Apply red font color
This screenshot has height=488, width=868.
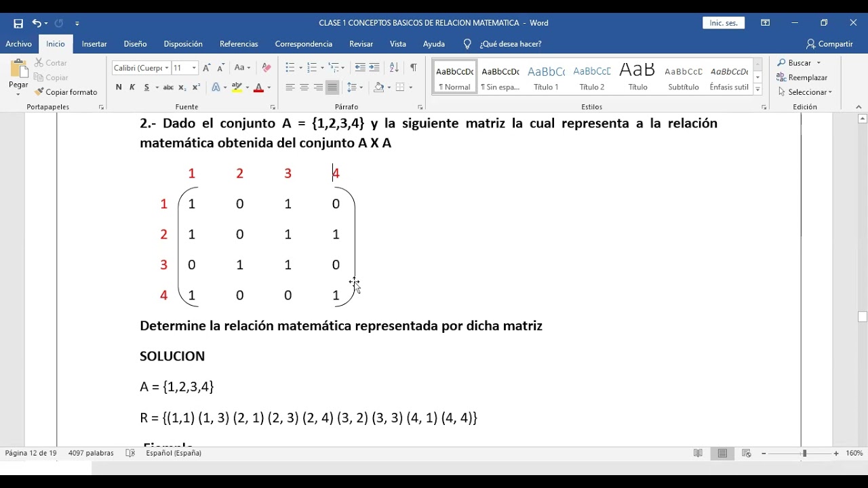[x=258, y=87]
